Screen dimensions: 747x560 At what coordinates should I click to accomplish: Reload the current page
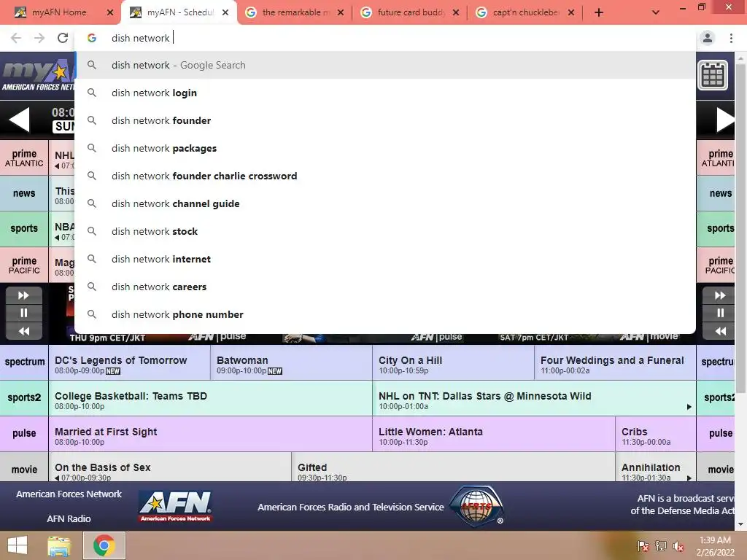(63, 38)
